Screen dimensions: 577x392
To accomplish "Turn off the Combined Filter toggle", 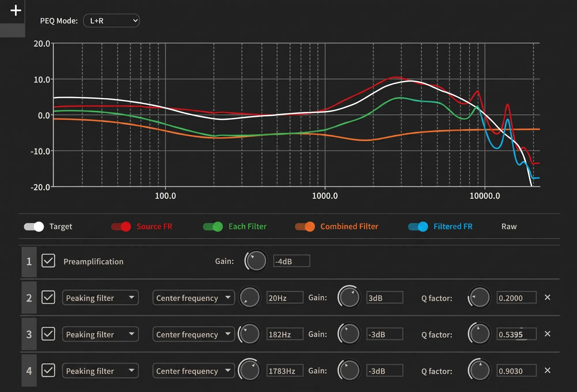I will pos(305,226).
